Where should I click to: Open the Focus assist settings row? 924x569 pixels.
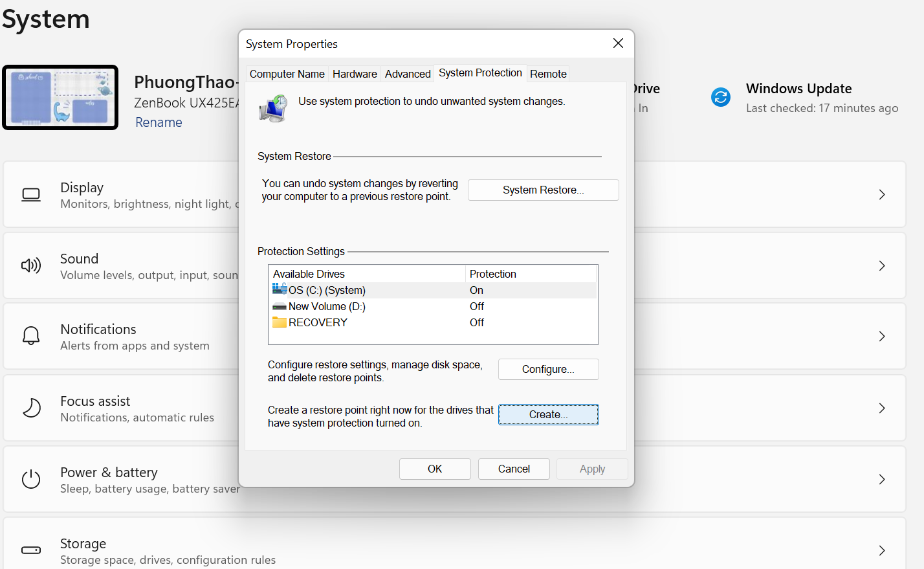point(454,408)
